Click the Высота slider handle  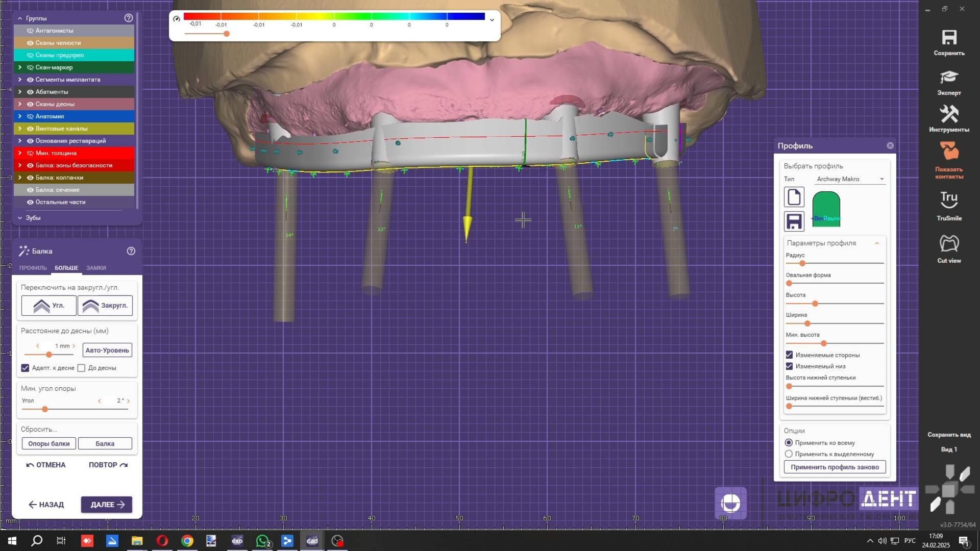[x=815, y=304]
